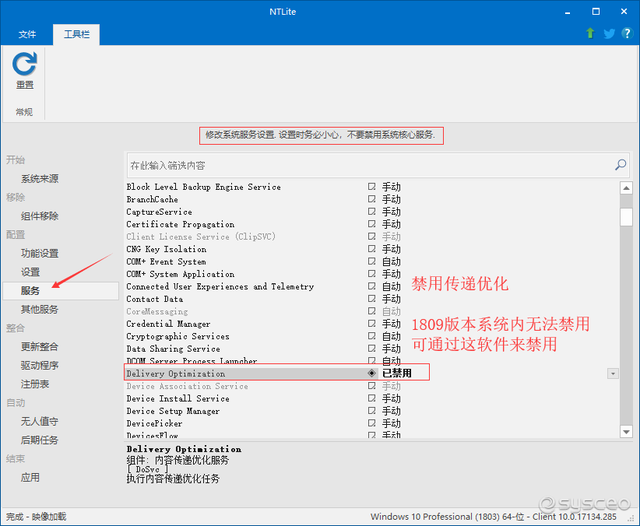Open the 已禁用 startup value for Delivery Optimization
Image resolution: width=640 pixels, height=526 pixels.
(396, 373)
